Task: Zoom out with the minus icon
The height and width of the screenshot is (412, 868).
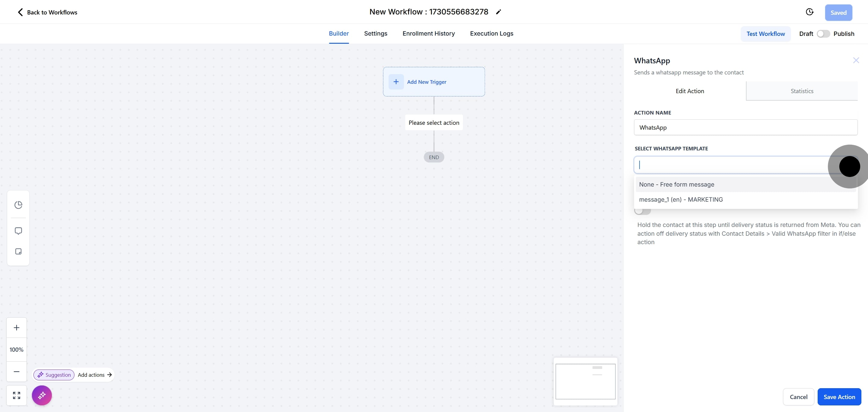Action: pos(17,371)
